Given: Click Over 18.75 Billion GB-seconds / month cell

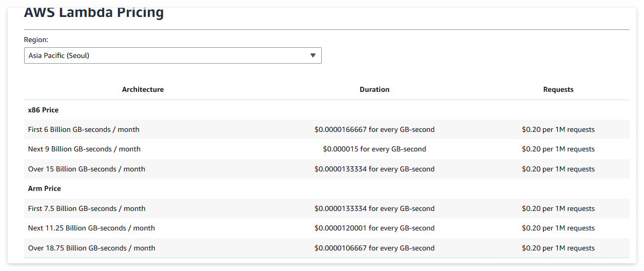Looking at the screenshot, I should pos(92,248).
